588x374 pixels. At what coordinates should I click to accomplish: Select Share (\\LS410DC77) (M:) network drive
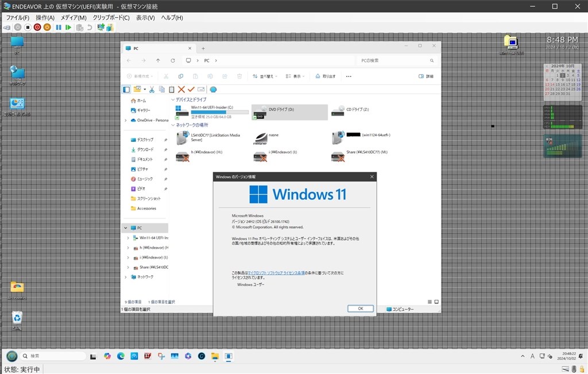360,156
